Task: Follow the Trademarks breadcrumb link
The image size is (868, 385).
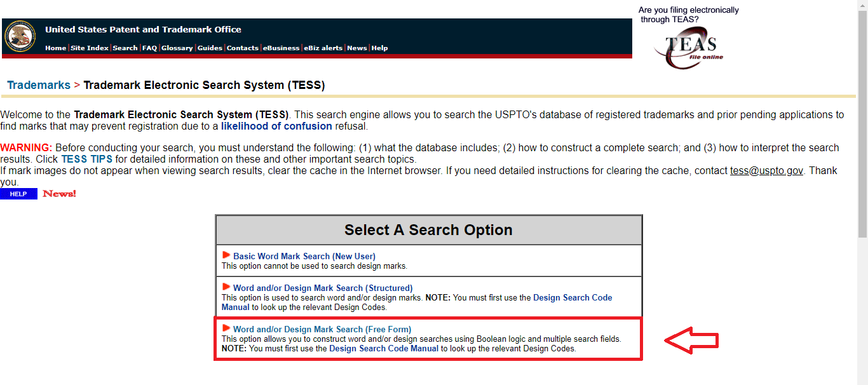Action: point(39,85)
